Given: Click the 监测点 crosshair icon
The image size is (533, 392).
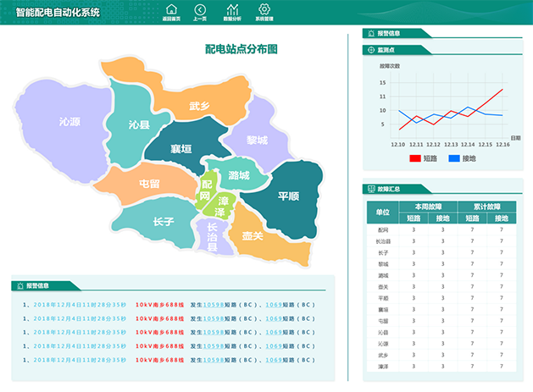Looking at the screenshot, I should point(370,50).
